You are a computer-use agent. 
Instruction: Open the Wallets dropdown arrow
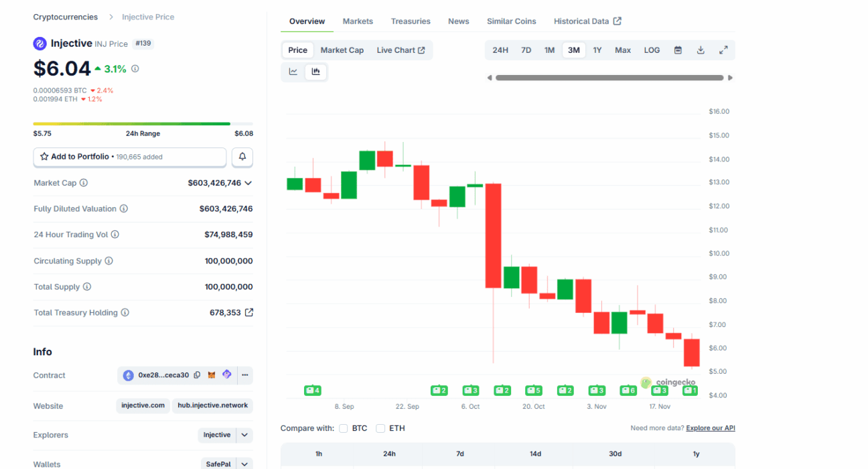tap(244, 464)
